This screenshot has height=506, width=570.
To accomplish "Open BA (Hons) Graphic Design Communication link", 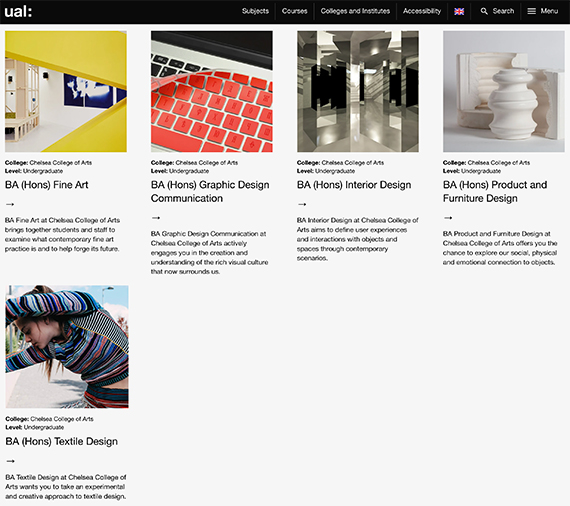I will [210, 192].
